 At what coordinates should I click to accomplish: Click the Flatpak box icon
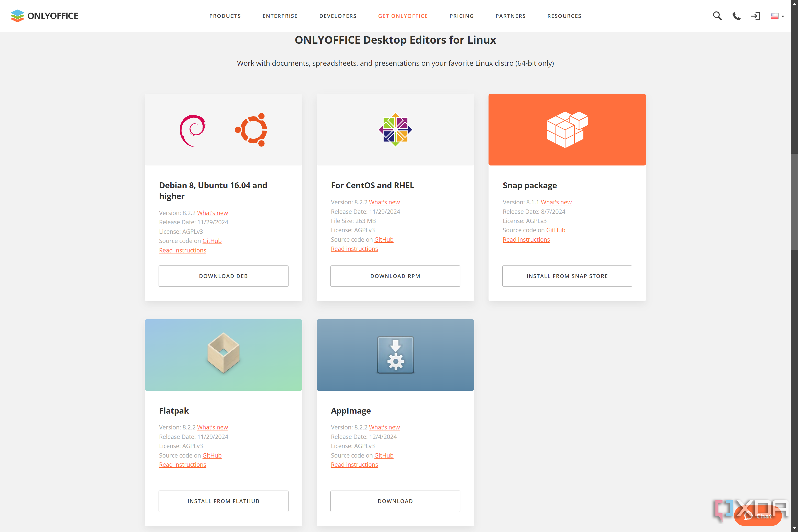coord(224,353)
